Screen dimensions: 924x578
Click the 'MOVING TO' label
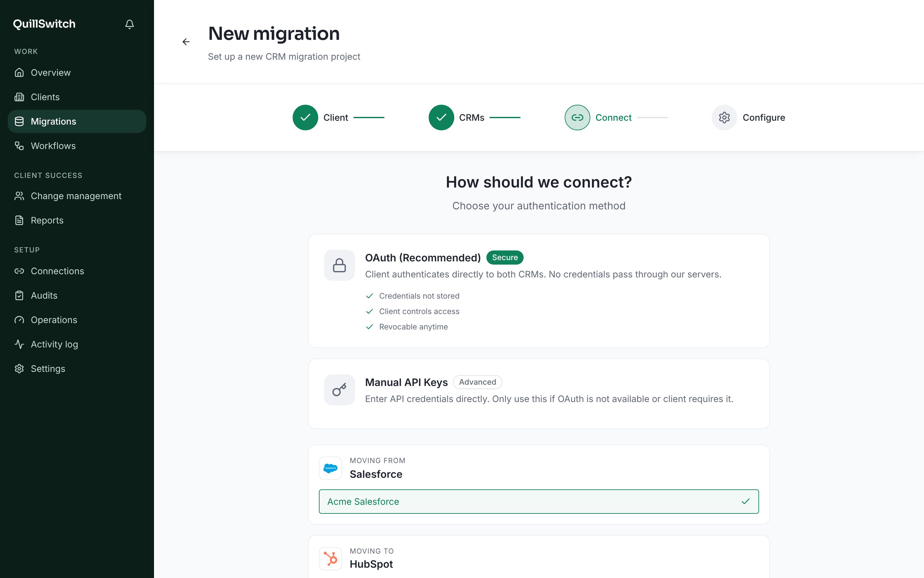pyautogui.click(x=372, y=551)
